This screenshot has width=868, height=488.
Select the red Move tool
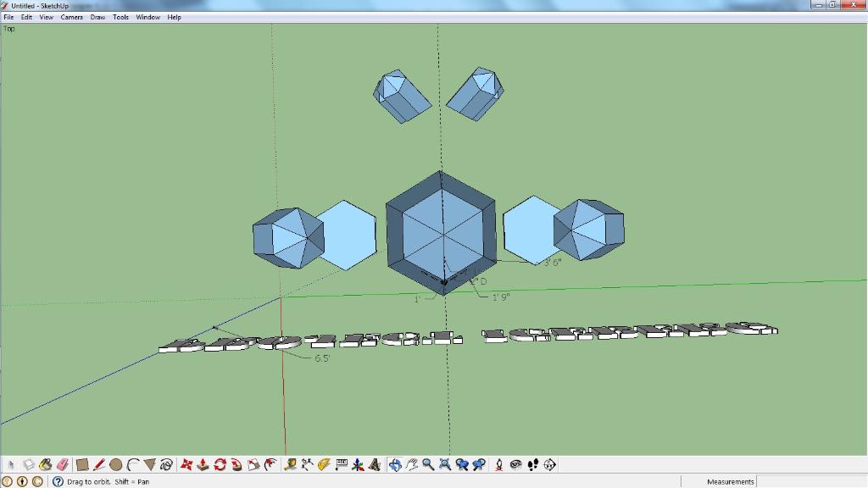[x=186, y=465]
